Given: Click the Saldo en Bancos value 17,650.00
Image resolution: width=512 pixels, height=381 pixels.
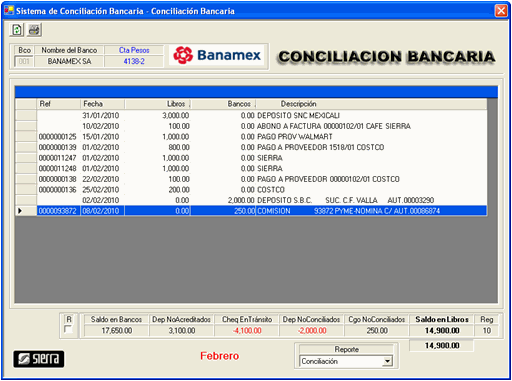Looking at the screenshot, I should (116, 331).
